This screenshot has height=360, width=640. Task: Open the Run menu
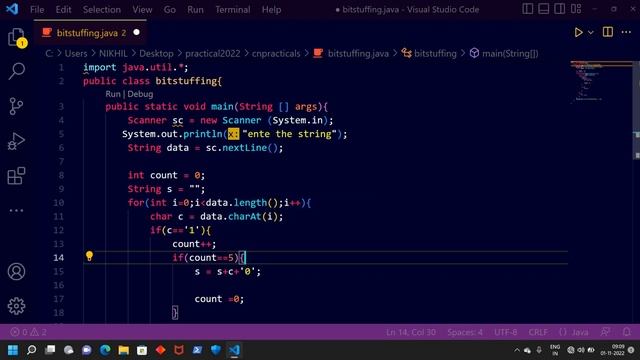(195, 9)
